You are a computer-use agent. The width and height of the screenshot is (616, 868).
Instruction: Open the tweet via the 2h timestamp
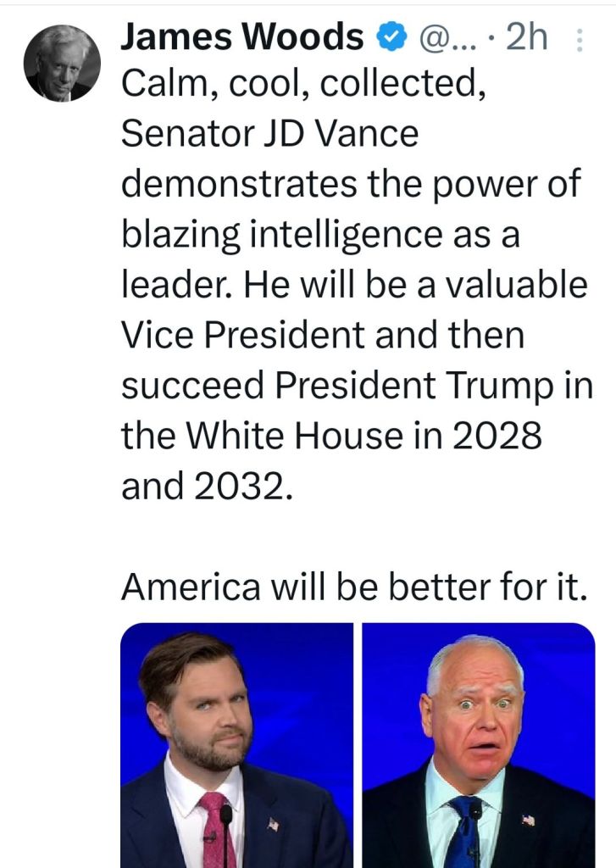point(526,38)
